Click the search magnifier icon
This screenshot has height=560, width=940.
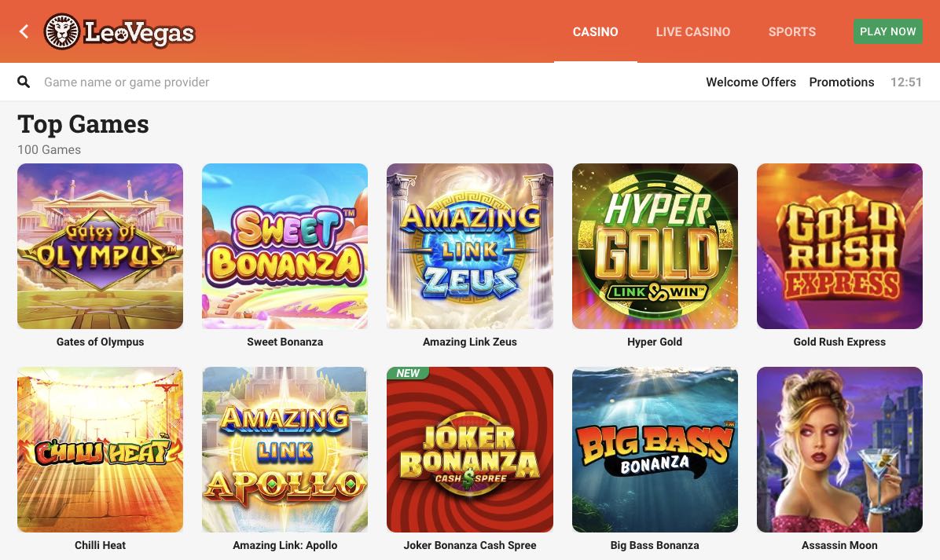[x=24, y=82]
